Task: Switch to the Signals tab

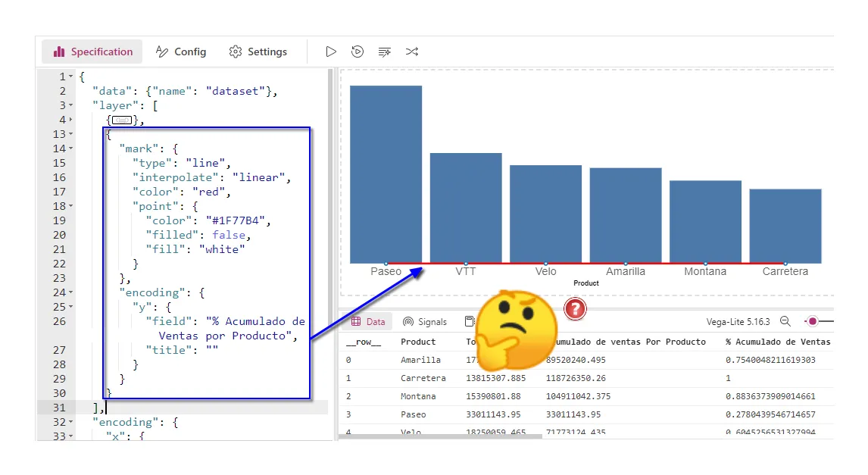Action: point(425,322)
